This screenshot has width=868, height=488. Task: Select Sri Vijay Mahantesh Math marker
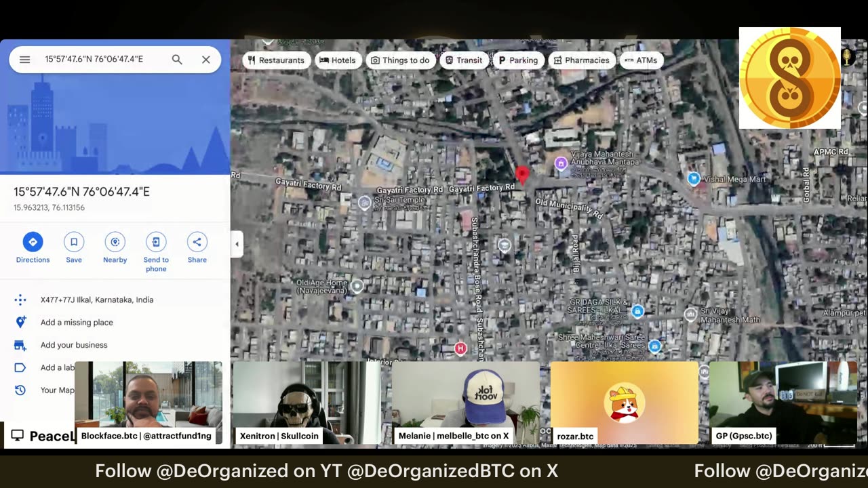(690, 314)
